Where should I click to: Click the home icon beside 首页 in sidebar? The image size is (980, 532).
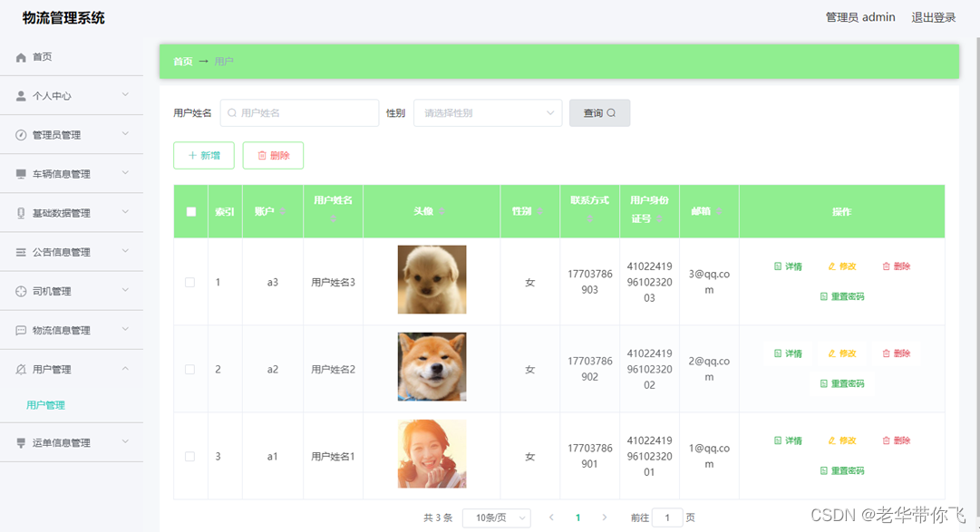(21, 57)
